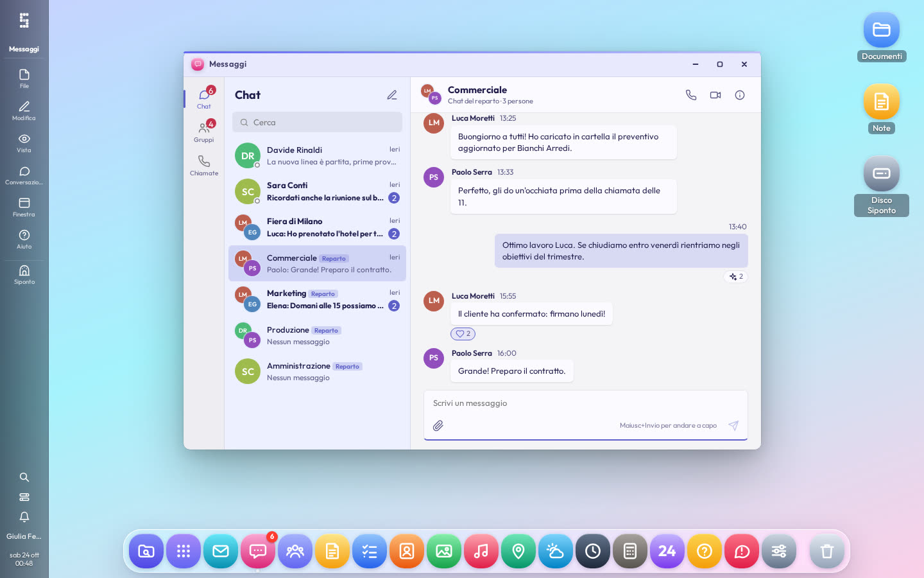
Task: Open the Amministrazione department chat
Action: tap(317, 371)
